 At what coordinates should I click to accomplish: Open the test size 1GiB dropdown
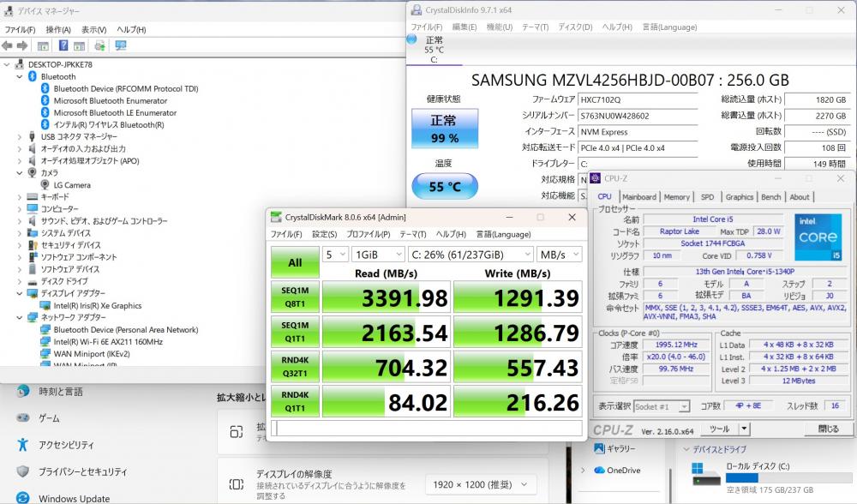point(377,255)
